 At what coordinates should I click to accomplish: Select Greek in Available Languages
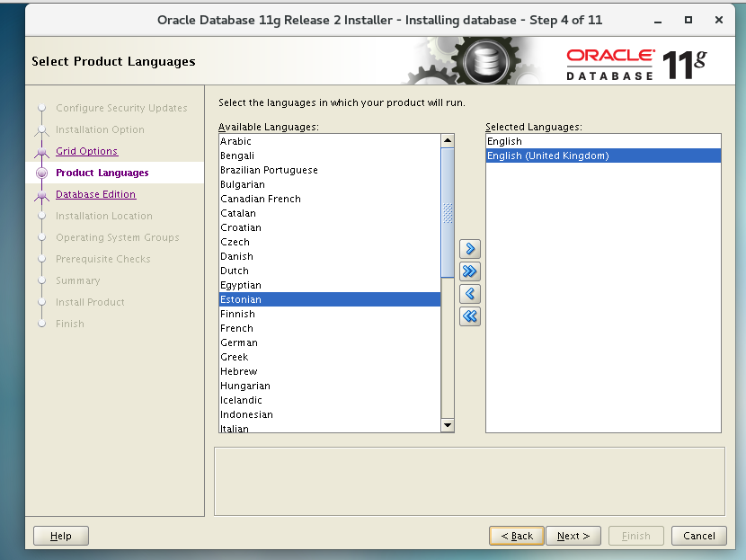pyautogui.click(x=330, y=357)
